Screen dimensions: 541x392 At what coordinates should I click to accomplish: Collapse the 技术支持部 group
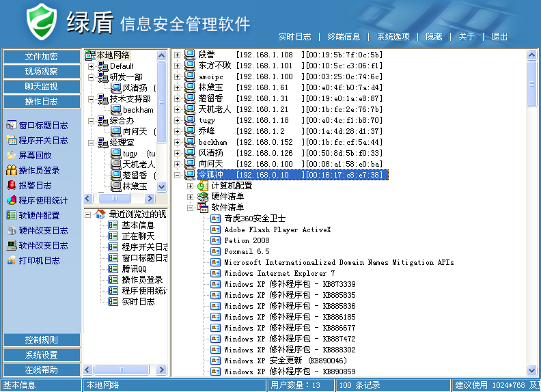point(91,100)
